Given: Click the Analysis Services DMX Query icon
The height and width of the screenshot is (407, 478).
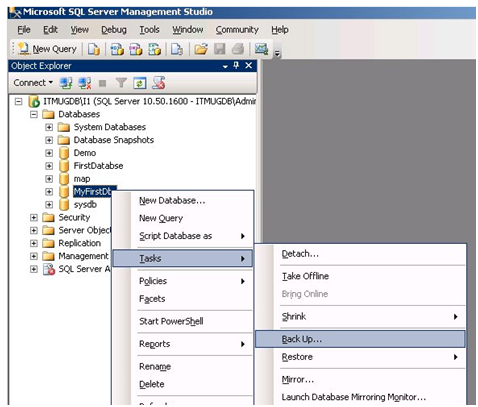Looking at the screenshot, I should 136,49.
